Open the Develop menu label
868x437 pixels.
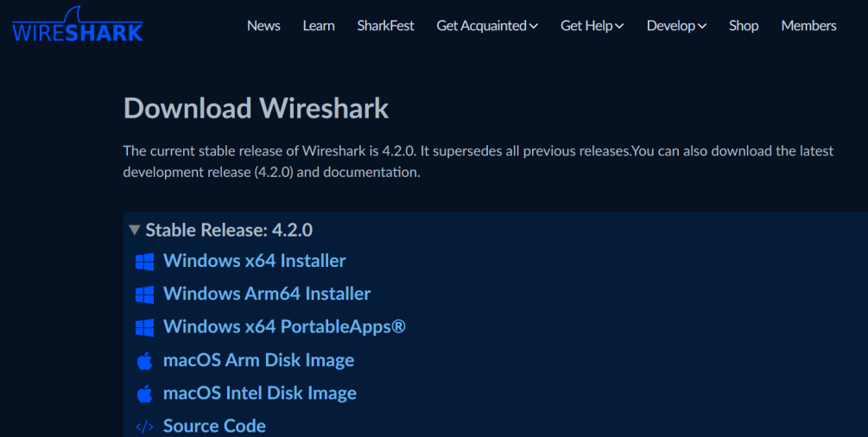(671, 26)
